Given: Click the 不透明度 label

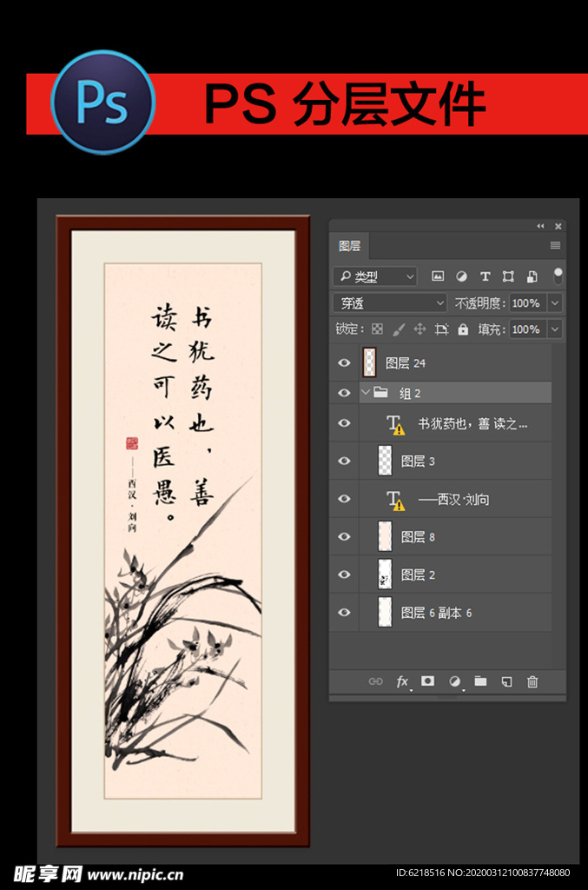Looking at the screenshot, I should (479, 303).
